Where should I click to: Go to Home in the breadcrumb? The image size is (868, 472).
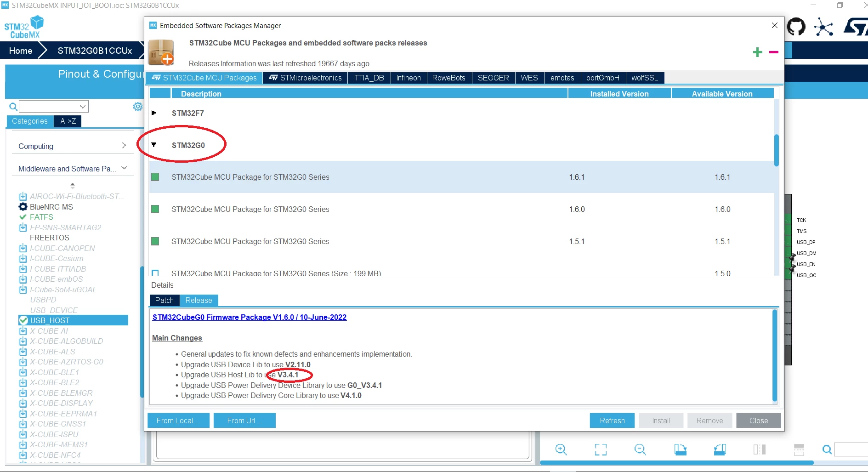(21, 51)
